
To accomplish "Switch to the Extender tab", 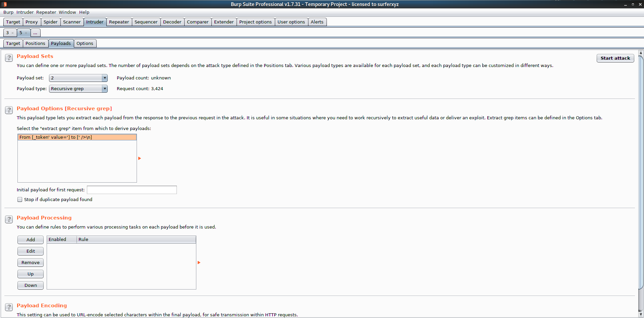I will [x=224, y=22].
